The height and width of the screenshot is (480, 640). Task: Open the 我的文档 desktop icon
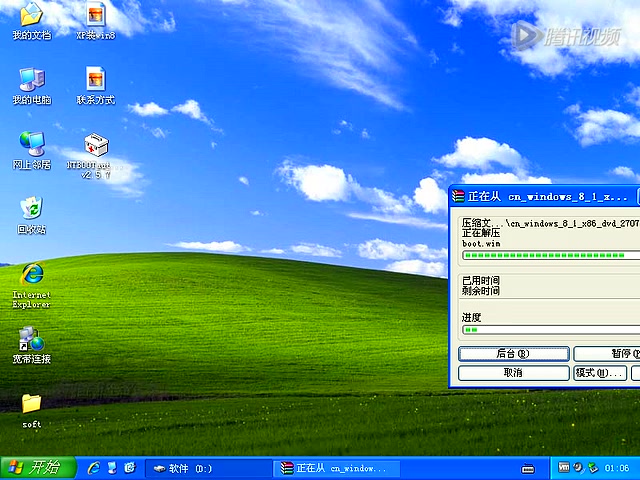click(31, 21)
